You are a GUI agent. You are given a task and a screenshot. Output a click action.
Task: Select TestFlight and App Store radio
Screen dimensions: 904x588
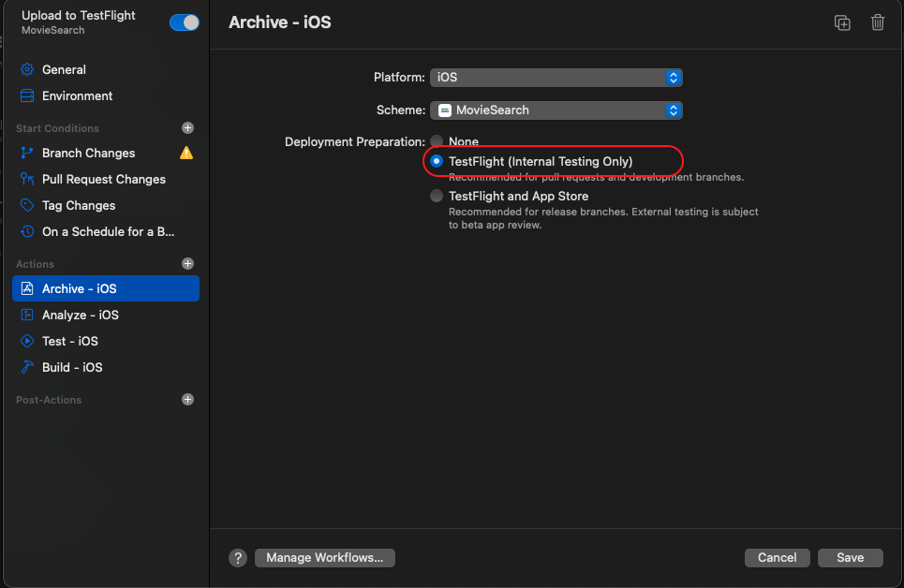point(437,196)
